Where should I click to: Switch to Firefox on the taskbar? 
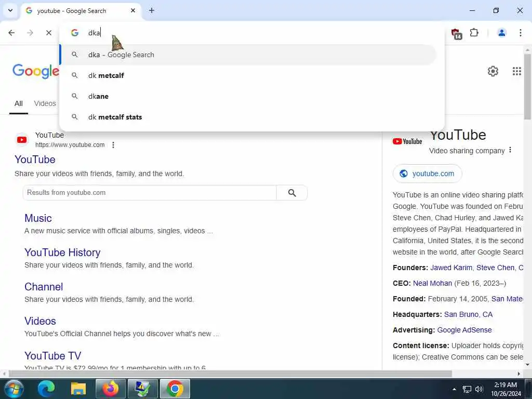click(x=111, y=389)
